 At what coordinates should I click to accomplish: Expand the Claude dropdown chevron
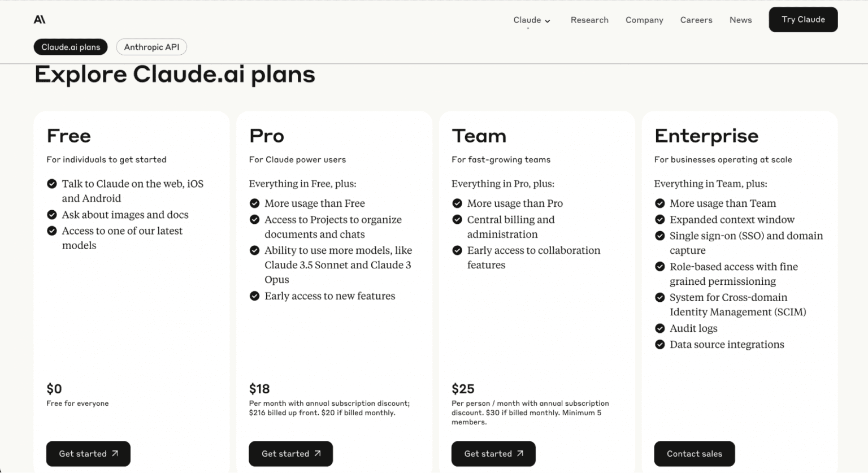click(548, 21)
